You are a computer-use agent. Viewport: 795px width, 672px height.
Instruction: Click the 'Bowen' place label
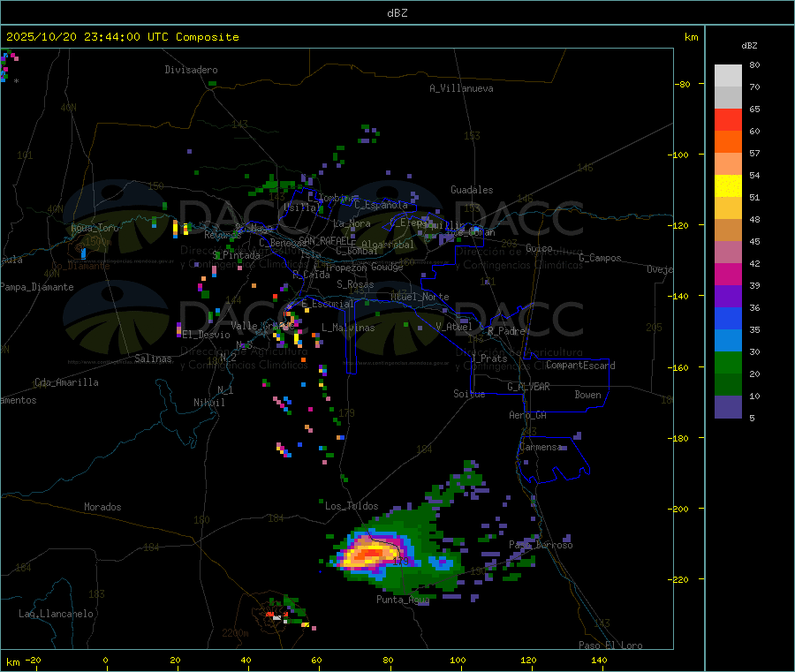tap(587, 395)
